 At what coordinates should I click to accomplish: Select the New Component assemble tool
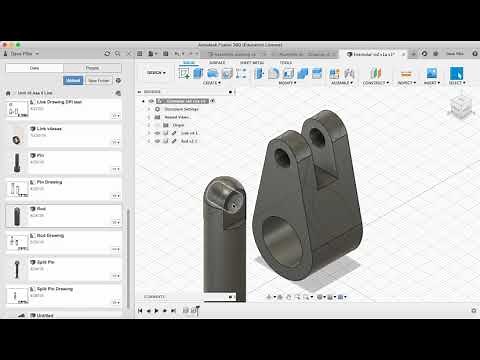pos(334,73)
